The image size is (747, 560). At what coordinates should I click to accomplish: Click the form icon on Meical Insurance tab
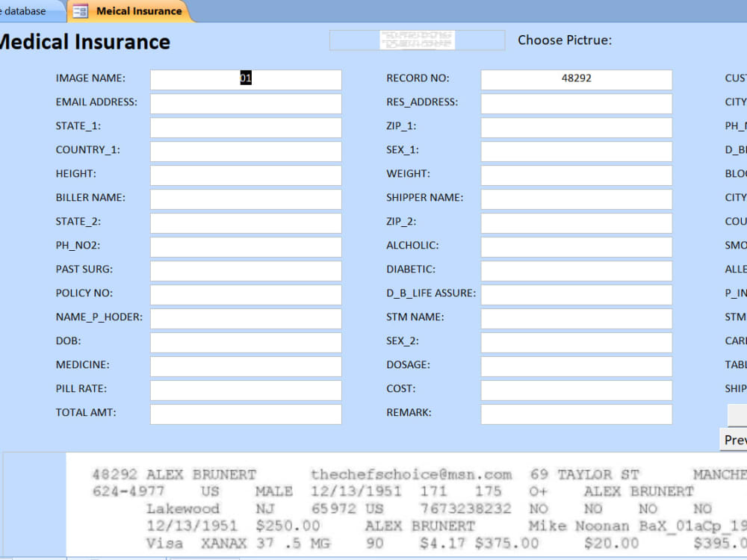(80, 11)
